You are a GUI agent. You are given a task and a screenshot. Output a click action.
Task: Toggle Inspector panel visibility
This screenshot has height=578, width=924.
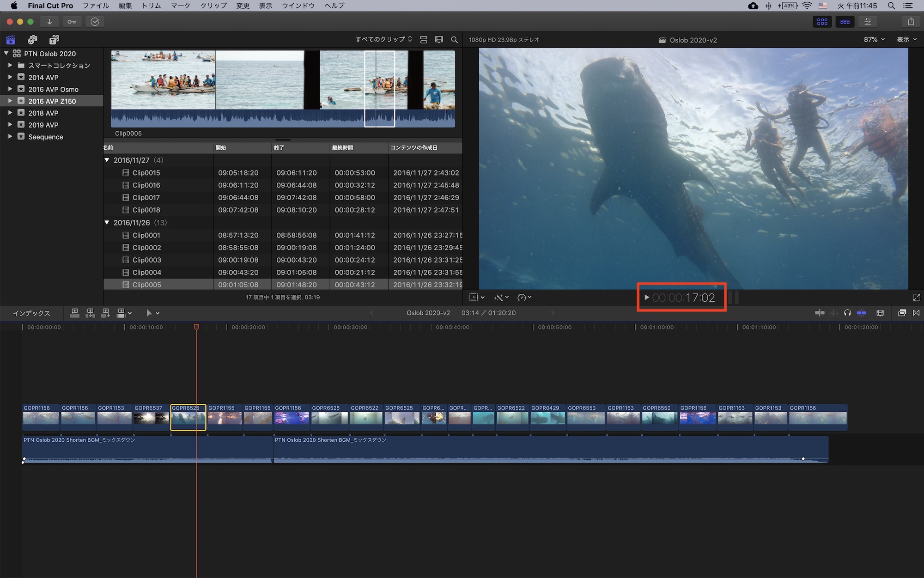point(868,22)
